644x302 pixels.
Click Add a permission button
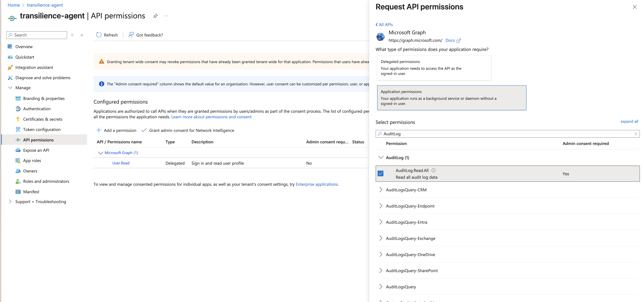pos(117,130)
